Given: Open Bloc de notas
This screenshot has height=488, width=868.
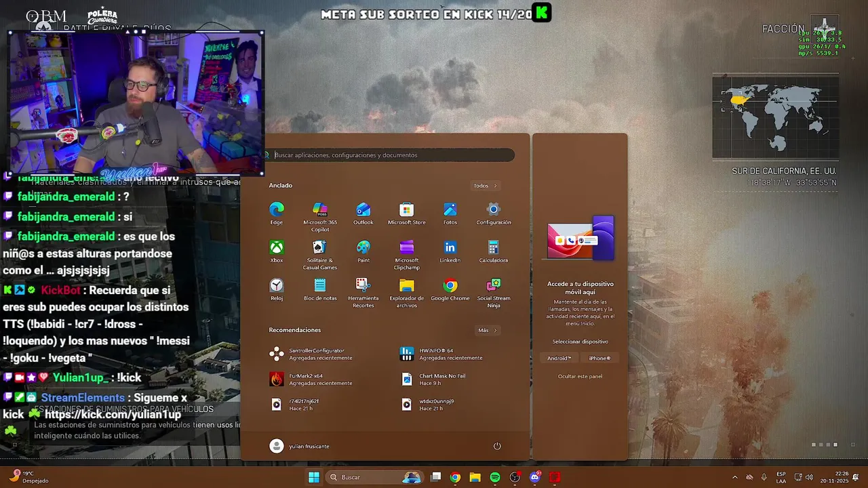Looking at the screenshot, I should point(320,289).
